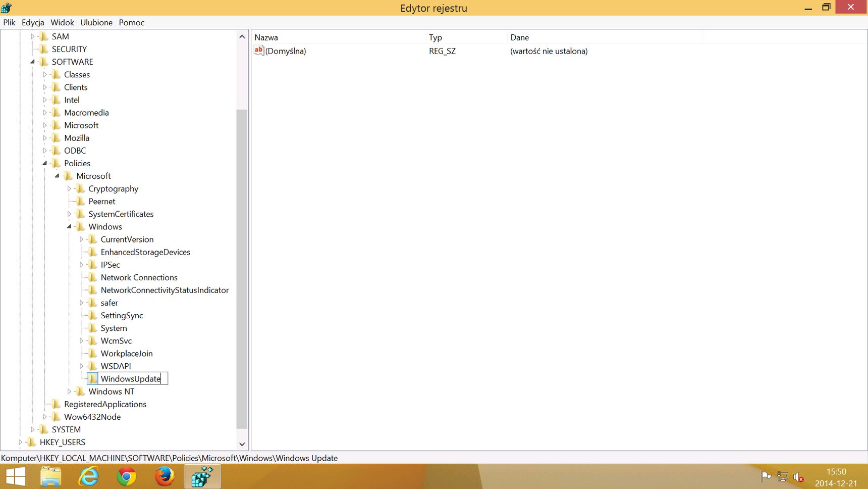Open the Plik menu

[x=9, y=22]
